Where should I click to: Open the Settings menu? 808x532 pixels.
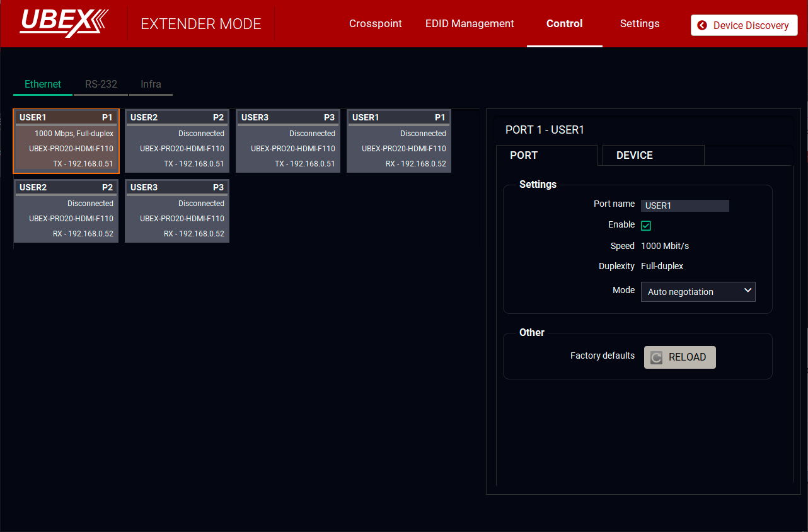tap(639, 24)
